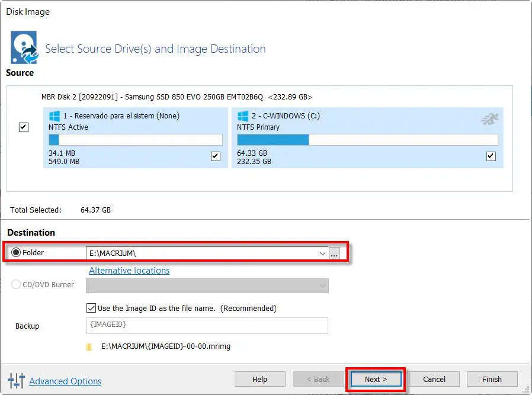The height and width of the screenshot is (395, 532).
Task: Click the C-WINDOWS partition usage bar
Action: pos(367,140)
